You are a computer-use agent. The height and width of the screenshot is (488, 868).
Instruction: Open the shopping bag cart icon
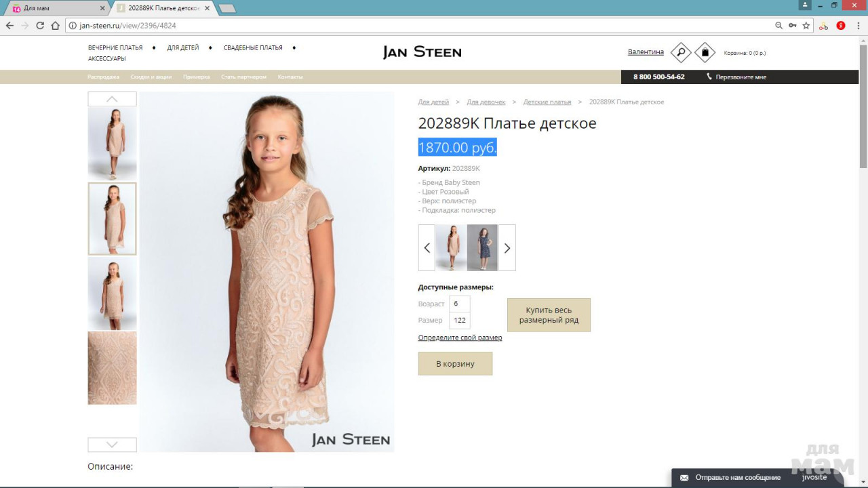click(705, 52)
